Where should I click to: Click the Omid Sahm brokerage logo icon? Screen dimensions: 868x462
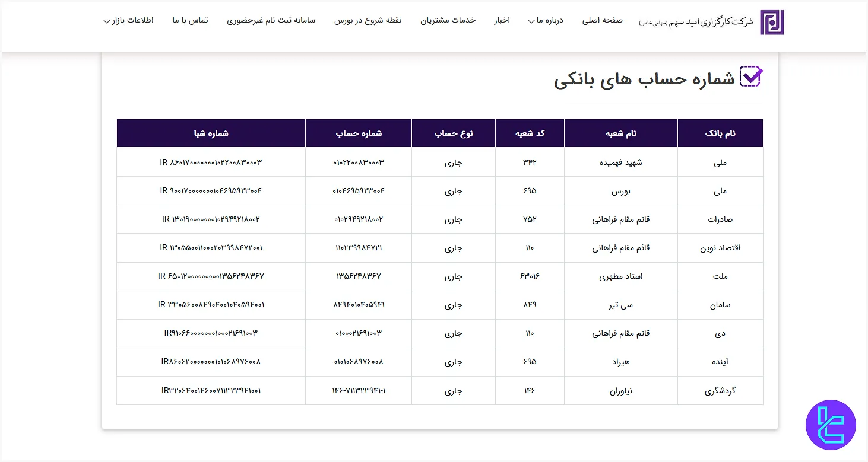click(x=772, y=22)
